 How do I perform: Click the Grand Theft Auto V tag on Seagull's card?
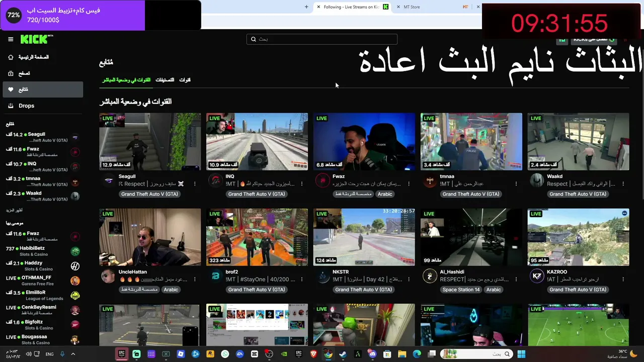tap(149, 194)
